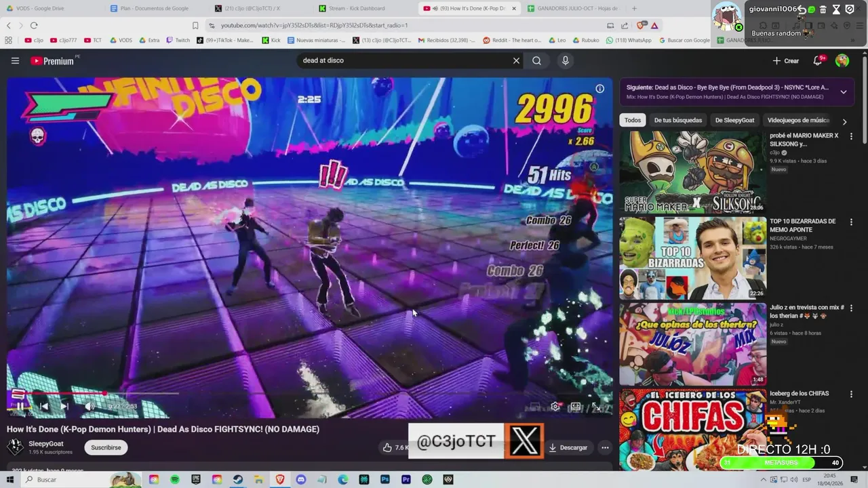868x488 pixels.
Task: Open Julio z entrevista video title
Action: point(806,311)
